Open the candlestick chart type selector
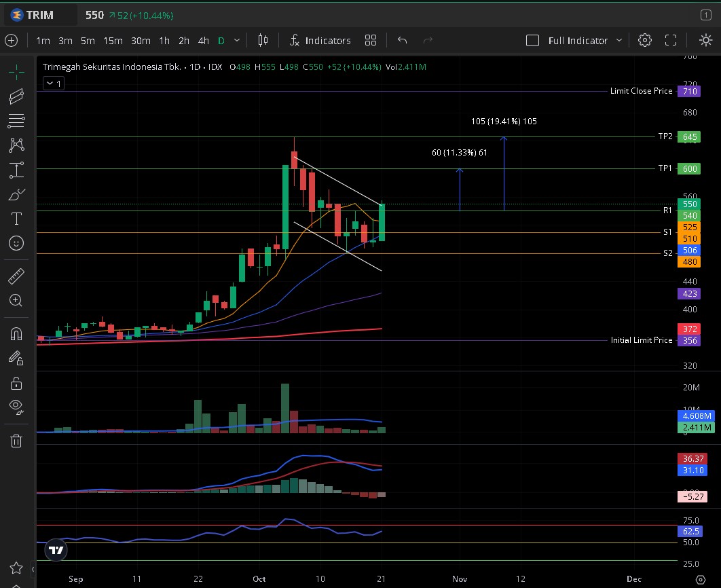The image size is (721, 588). (x=263, y=41)
